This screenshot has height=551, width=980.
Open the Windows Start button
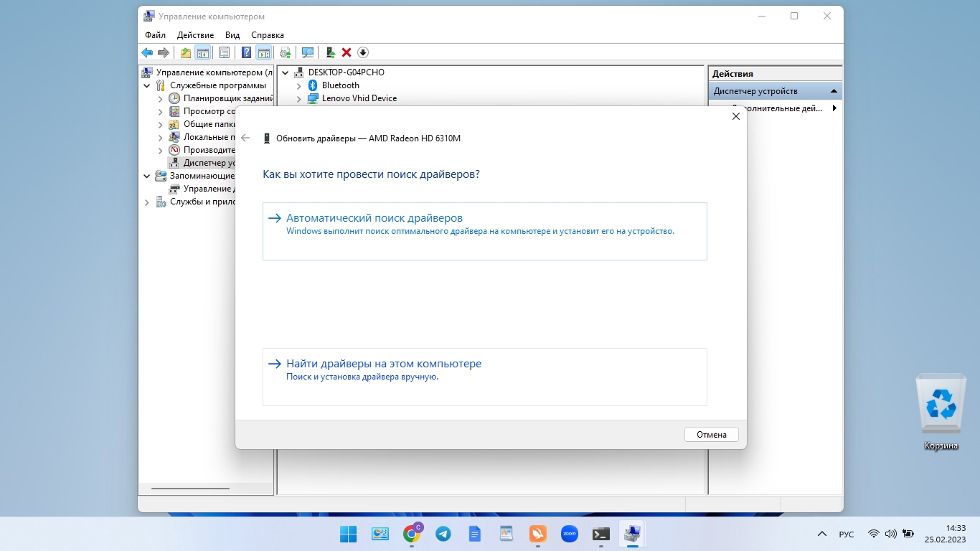tap(348, 534)
